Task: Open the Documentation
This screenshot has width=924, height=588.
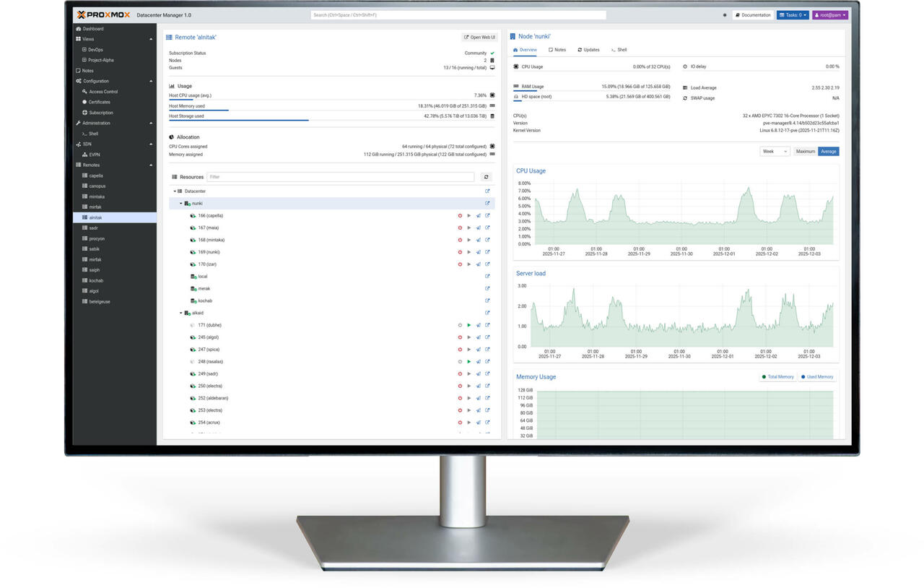Action: pyautogui.click(x=755, y=14)
